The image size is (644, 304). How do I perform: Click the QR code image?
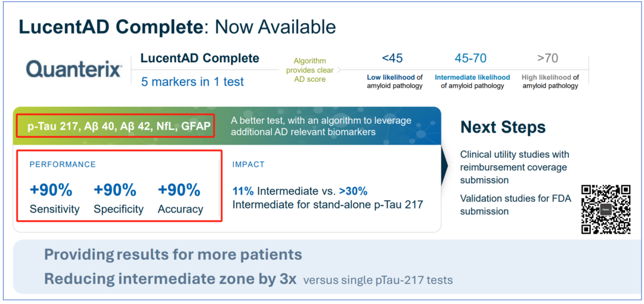coord(606,209)
